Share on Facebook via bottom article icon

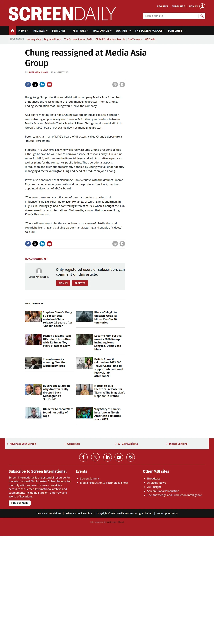pyautogui.click(x=28, y=243)
